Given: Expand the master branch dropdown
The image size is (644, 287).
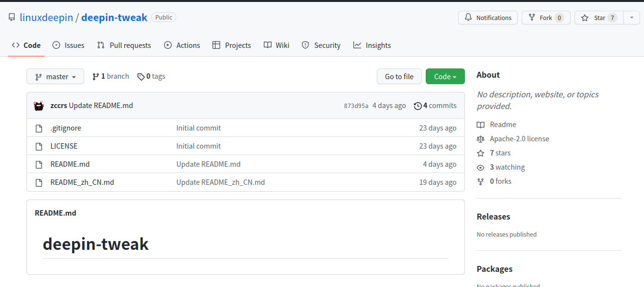Looking at the screenshot, I should point(55,77).
